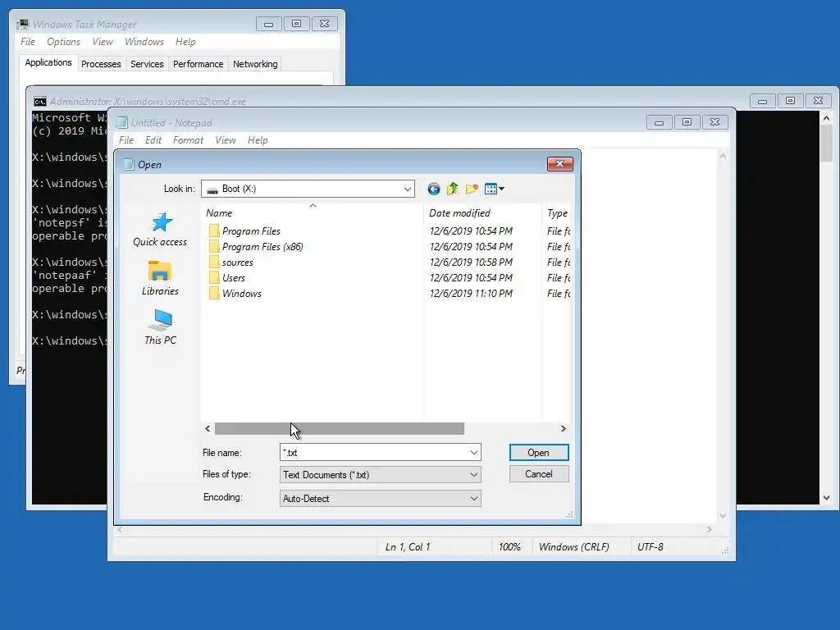Maximize the cmd.exe window
This screenshot has width=840, height=630.
[x=790, y=101]
